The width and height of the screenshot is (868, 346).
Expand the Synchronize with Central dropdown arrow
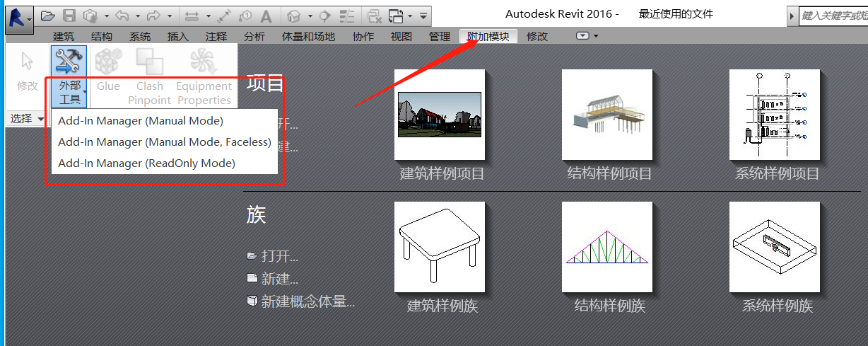pyautogui.click(x=106, y=16)
